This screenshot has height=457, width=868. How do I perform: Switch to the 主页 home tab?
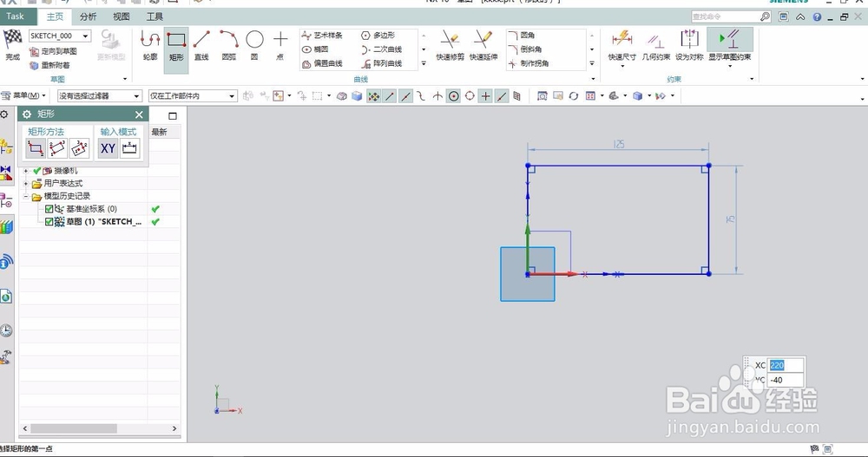pyautogui.click(x=55, y=16)
